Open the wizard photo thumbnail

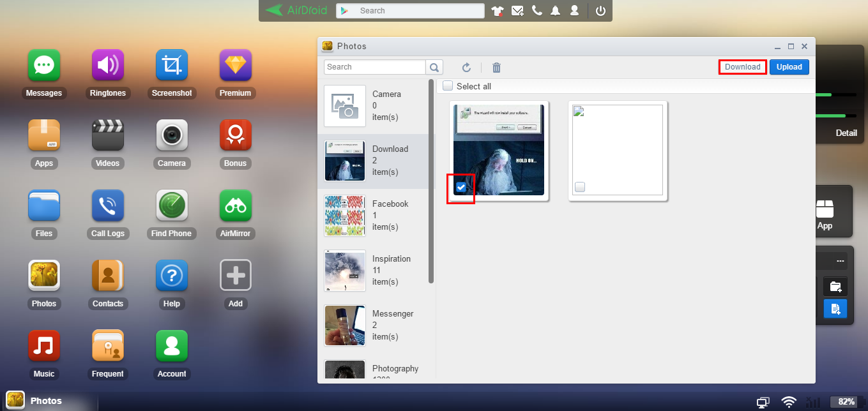[499, 150]
